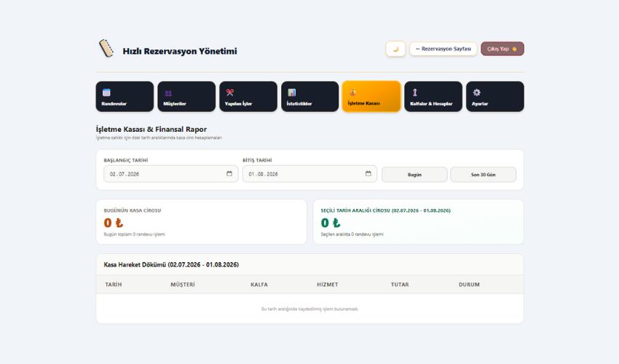Filter by Son 30 Gün button
619x364 pixels.
coord(484,175)
